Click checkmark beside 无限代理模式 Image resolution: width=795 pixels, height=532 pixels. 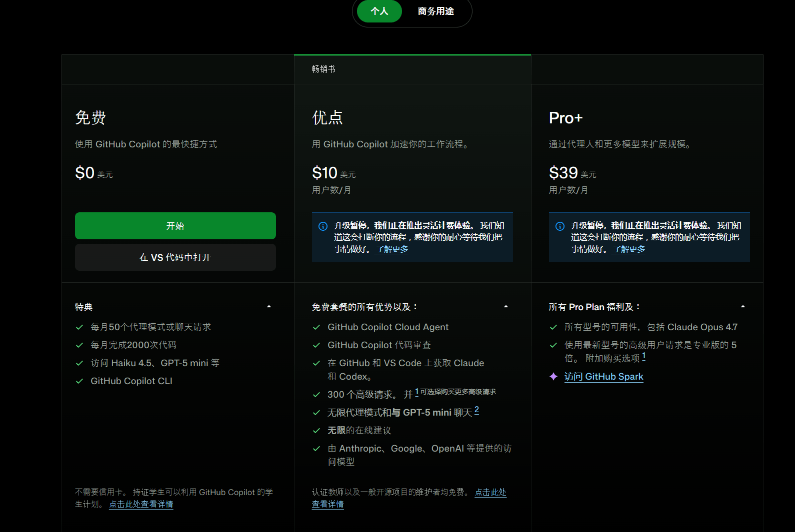pyautogui.click(x=316, y=413)
